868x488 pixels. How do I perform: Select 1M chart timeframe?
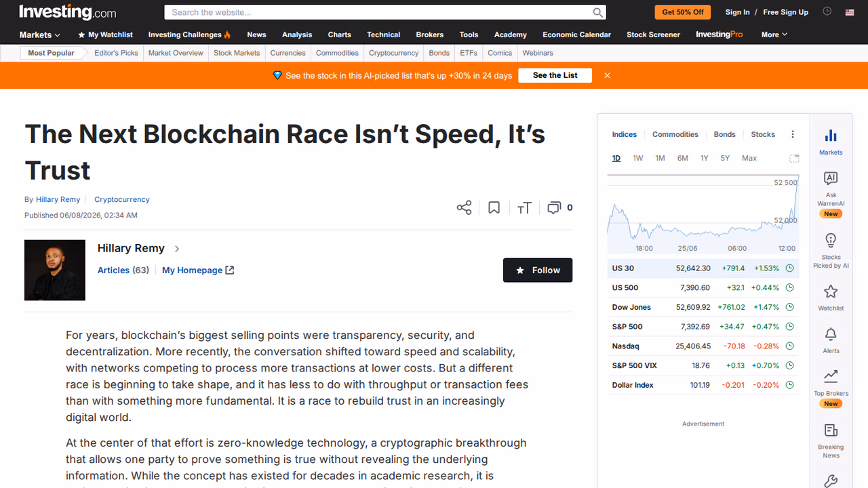click(660, 158)
